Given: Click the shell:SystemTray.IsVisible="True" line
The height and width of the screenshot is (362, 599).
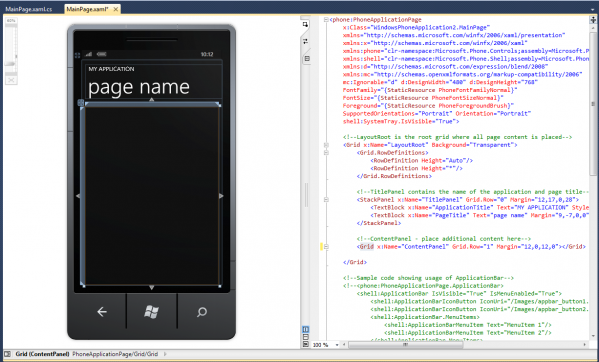Looking at the screenshot, I should coord(401,121).
